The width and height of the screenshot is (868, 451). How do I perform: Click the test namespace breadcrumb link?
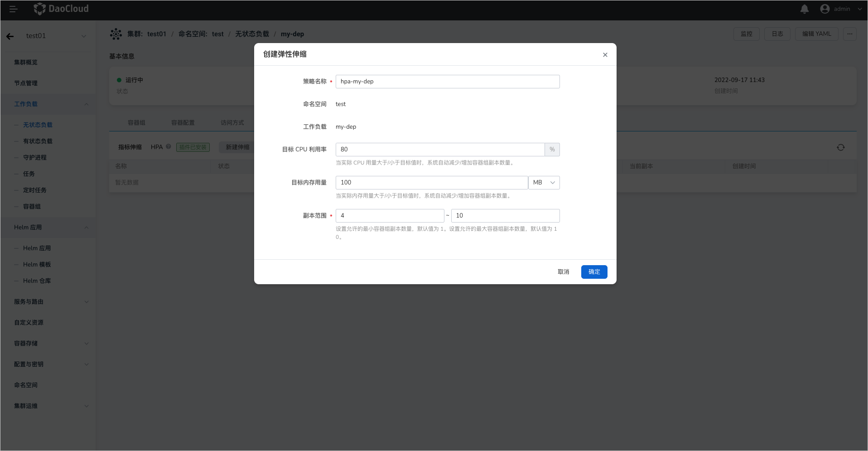tap(218, 34)
